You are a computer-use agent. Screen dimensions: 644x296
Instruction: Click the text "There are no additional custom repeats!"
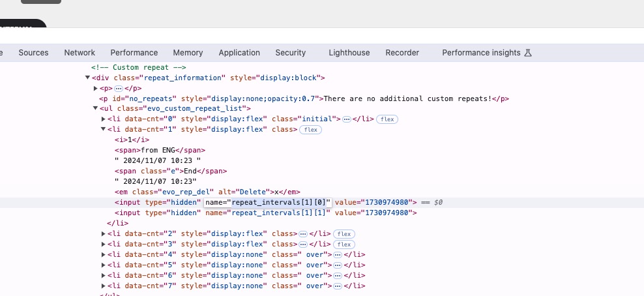[408, 98]
